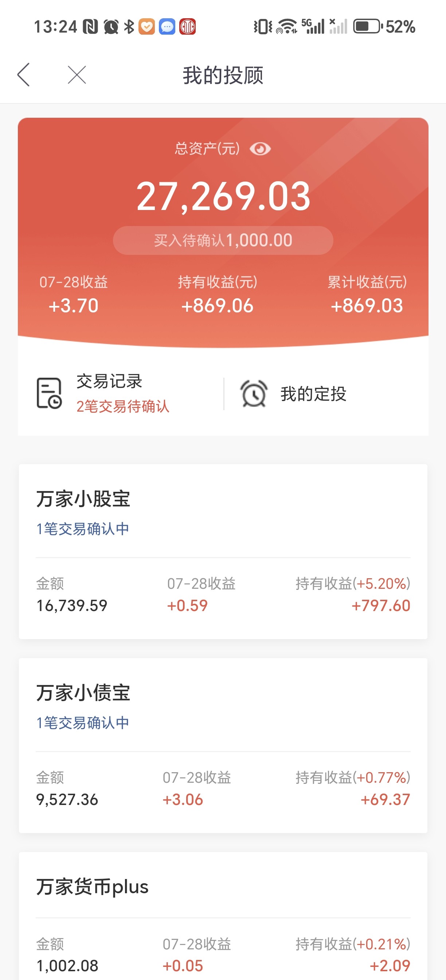View 2笔交易待确认 pending transactions

pos(123,406)
